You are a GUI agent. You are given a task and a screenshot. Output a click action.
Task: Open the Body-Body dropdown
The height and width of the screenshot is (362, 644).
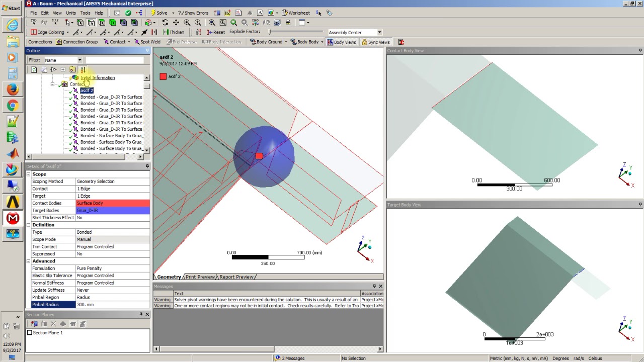[x=322, y=42]
